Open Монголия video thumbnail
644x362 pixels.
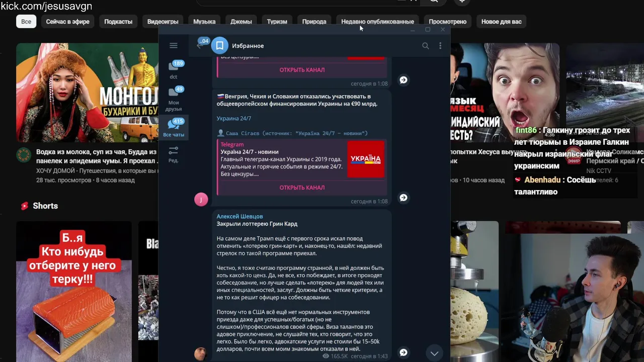pyautogui.click(x=87, y=93)
